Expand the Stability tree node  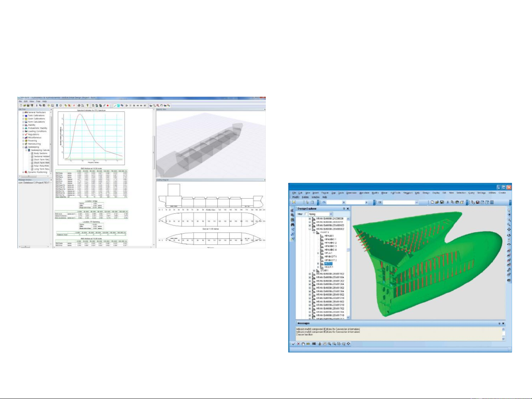pyautogui.click(x=23, y=125)
